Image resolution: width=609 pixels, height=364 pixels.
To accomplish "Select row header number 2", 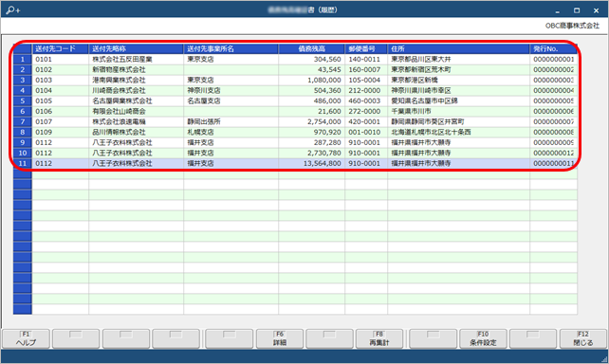I will point(23,70).
